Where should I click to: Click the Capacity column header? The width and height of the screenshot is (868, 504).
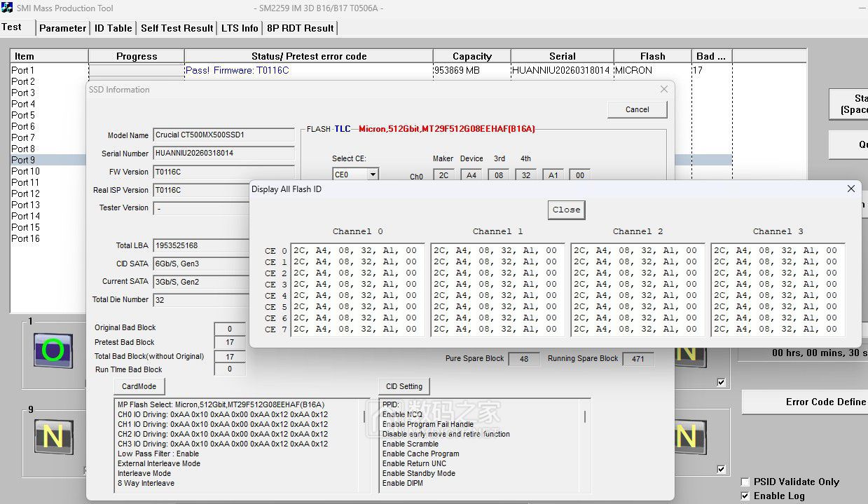pos(472,56)
